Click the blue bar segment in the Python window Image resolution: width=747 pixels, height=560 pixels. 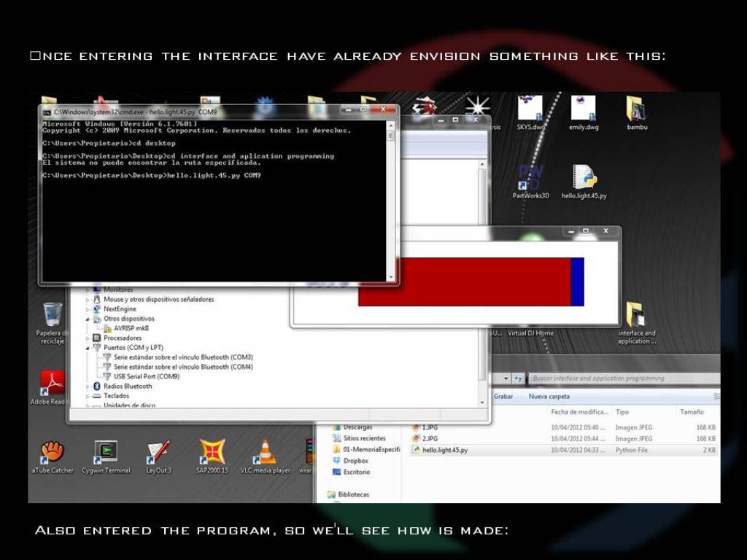pyautogui.click(x=578, y=282)
